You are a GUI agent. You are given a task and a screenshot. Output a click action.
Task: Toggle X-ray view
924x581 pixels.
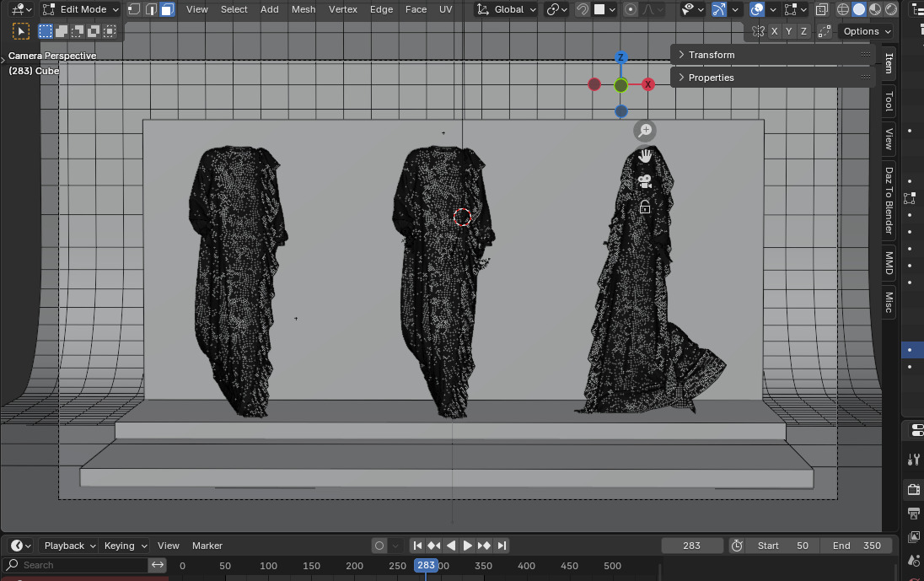[821, 9]
